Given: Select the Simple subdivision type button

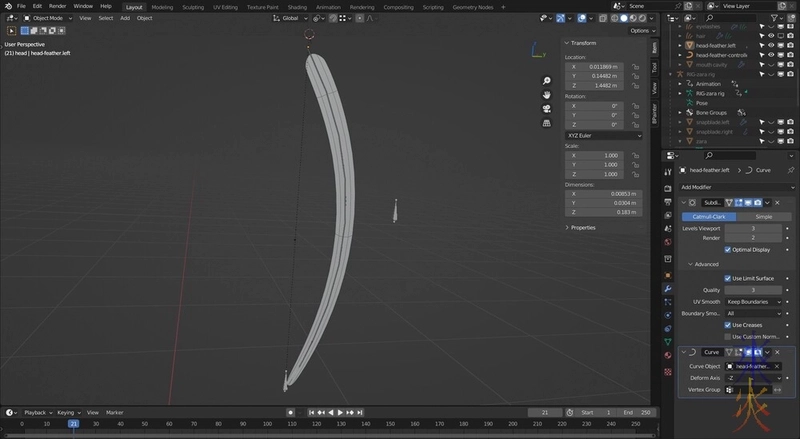Looking at the screenshot, I should 763,216.
